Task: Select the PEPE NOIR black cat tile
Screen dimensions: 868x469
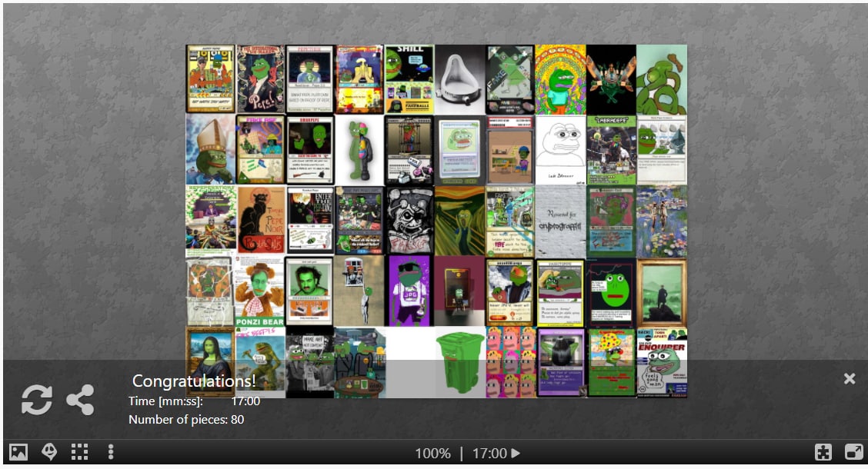Action: tap(261, 220)
